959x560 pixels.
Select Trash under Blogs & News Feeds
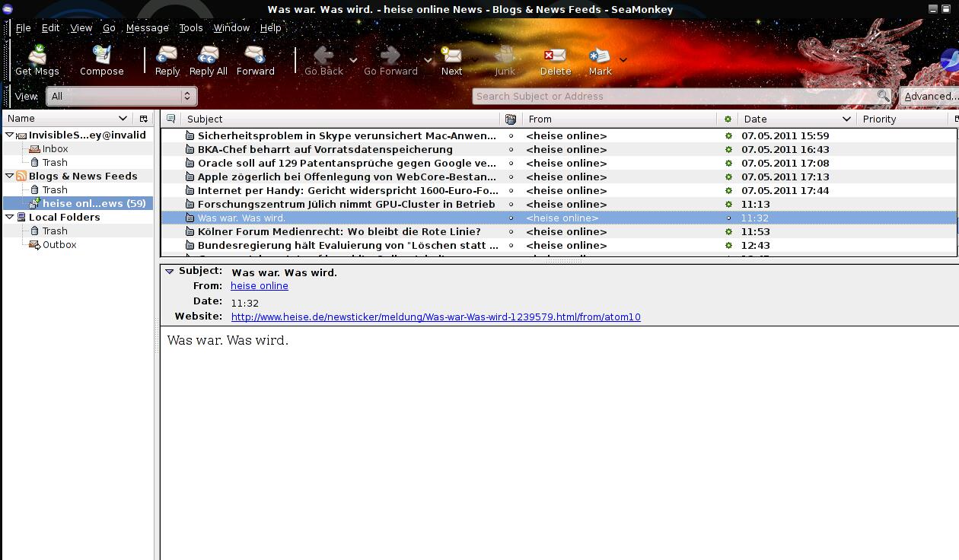[55, 189]
